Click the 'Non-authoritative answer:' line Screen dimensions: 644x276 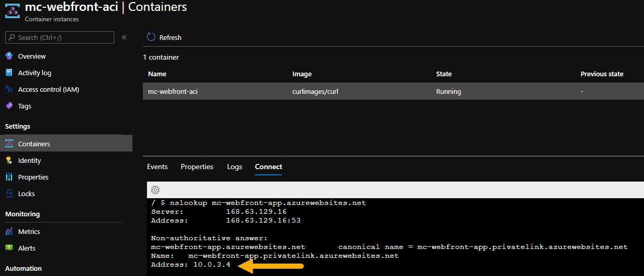209,238
